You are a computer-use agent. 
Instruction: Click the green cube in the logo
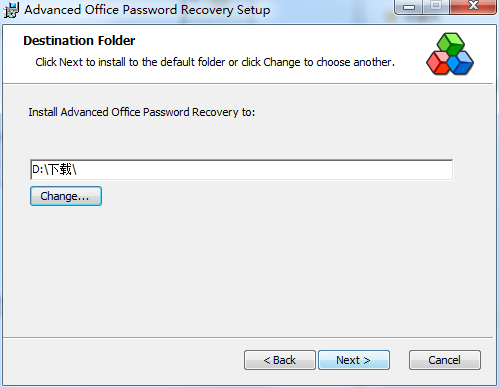tap(451, 43)
